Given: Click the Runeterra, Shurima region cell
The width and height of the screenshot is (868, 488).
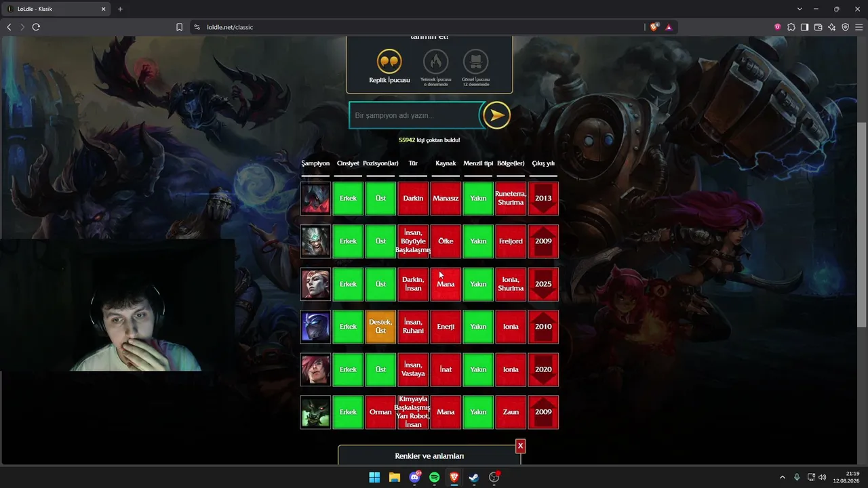Looking at the screenshot, I should click(511, 199).
